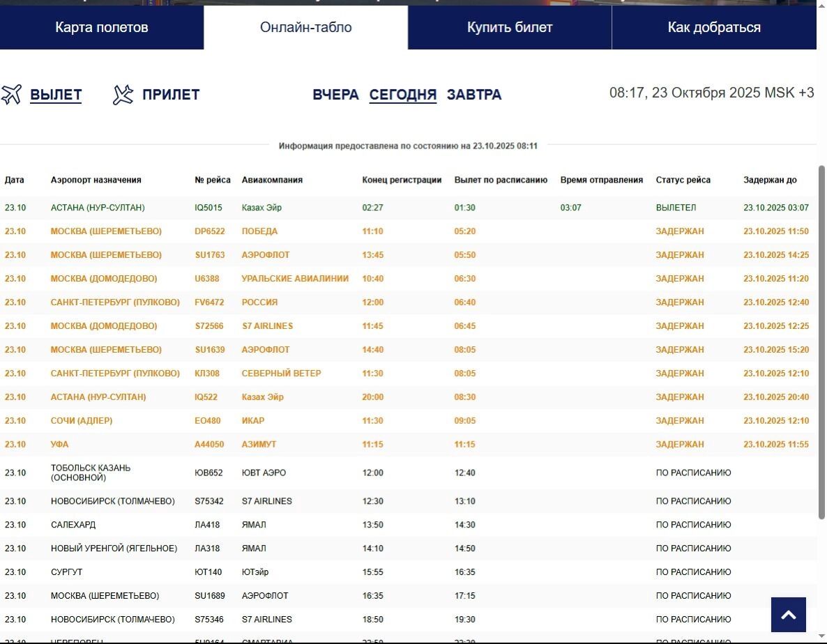
Task: Show flights for СЕГОДНЯ
Action: pyautogui.click(x=403, y=95)
